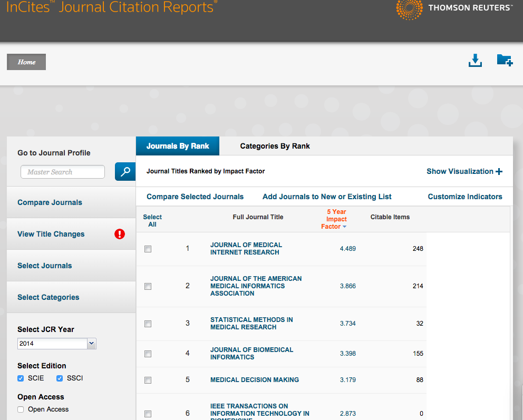Viewport: 523px width, 420px height.
Task: Click the download icon
Action: pyautogui.click(x=475, y=61)
